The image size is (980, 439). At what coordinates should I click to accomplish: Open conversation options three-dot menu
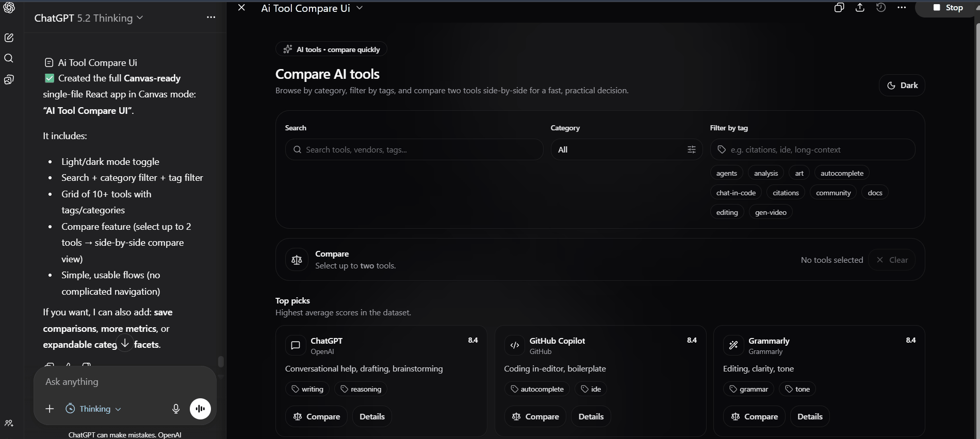click(211, 18)
